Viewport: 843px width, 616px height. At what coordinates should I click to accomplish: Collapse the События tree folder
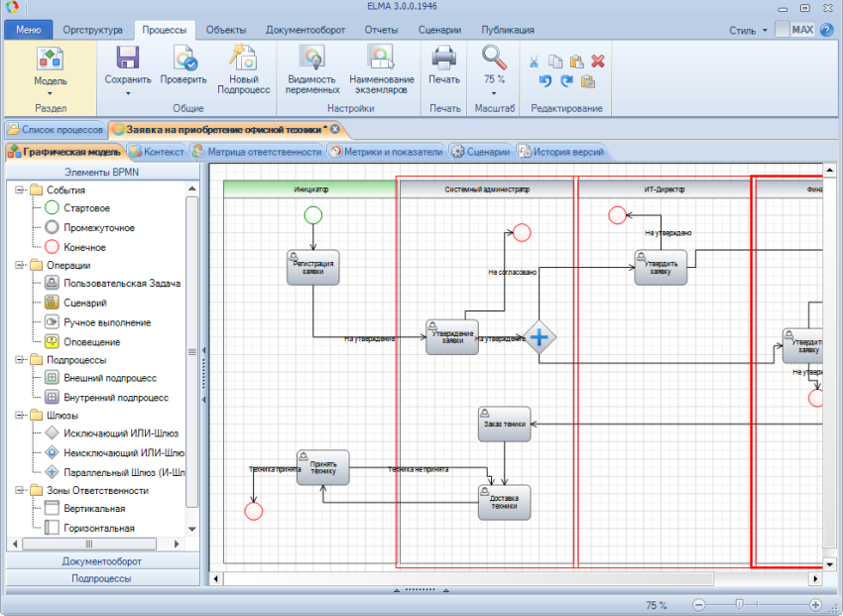pos(20,189)
